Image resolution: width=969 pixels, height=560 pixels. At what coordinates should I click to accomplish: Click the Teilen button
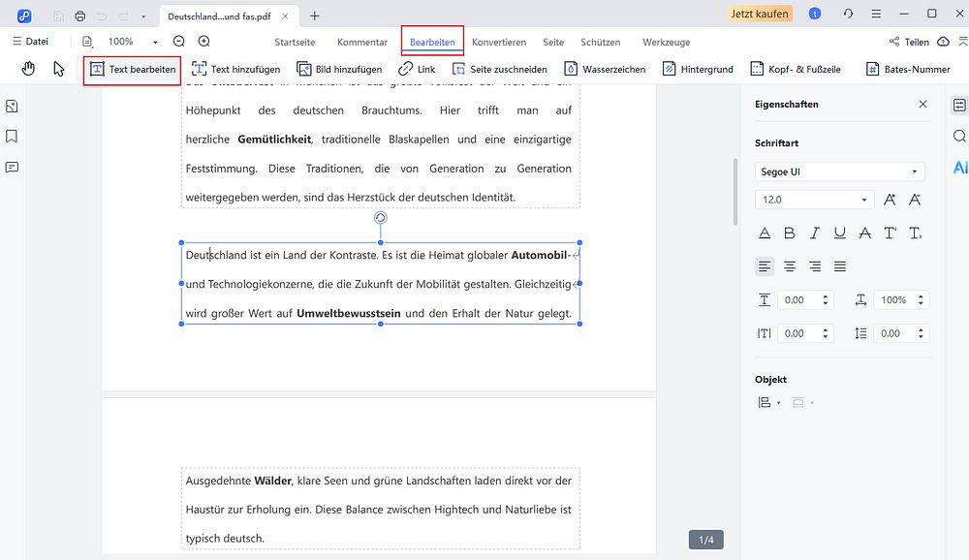909,42
